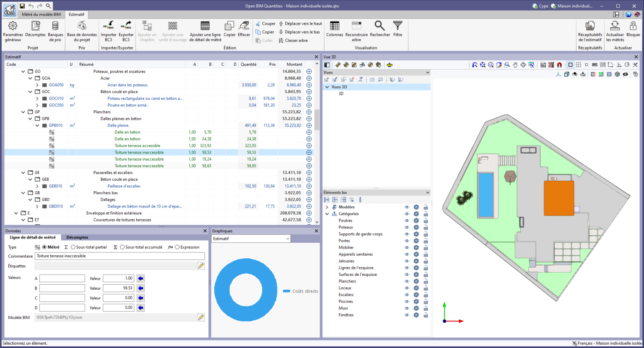Toggle visibility of Fenêtres category
The width and height of the screenshot is (644, 348).
click(406, 315)
